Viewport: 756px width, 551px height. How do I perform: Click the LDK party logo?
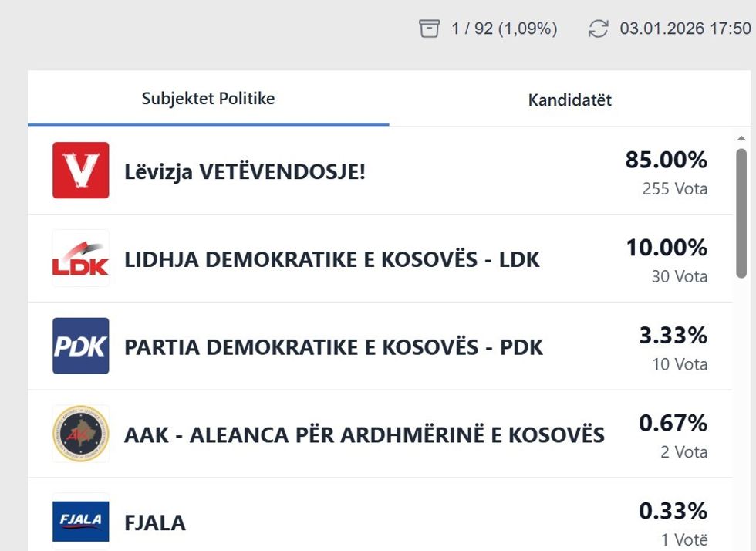click(81, 259)
